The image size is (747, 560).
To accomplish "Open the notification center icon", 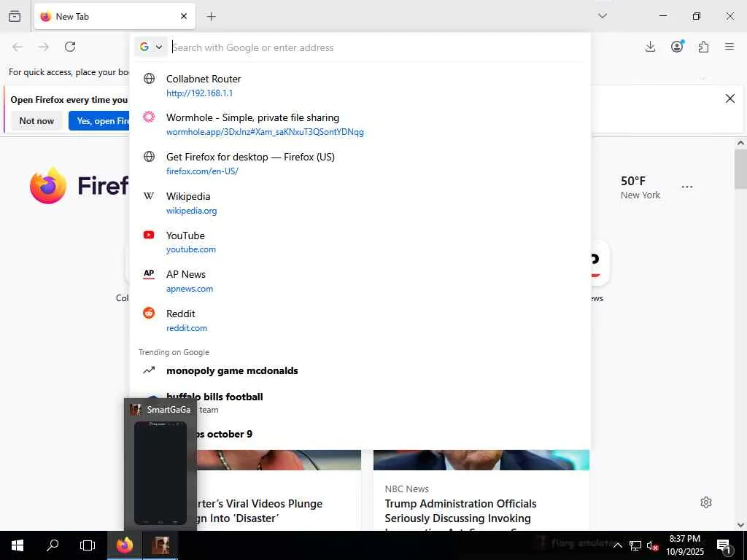I will (724, 545).
